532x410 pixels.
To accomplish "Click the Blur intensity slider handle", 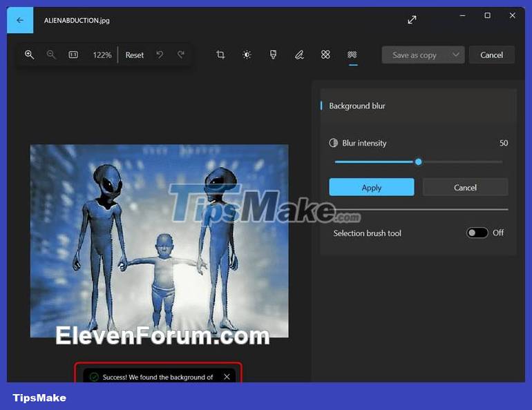I will pyautogui.click(x=418, y=162).
